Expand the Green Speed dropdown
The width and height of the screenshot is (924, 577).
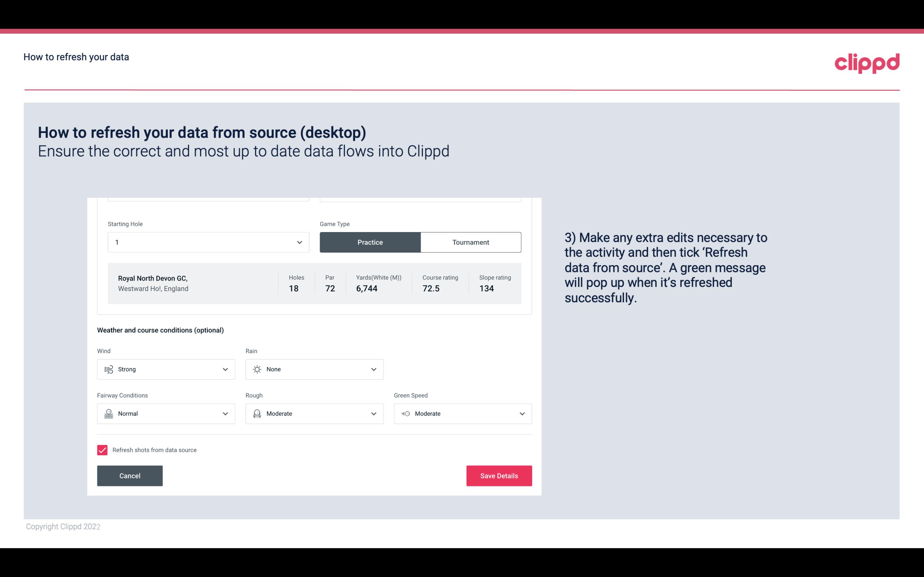(522, 414)
